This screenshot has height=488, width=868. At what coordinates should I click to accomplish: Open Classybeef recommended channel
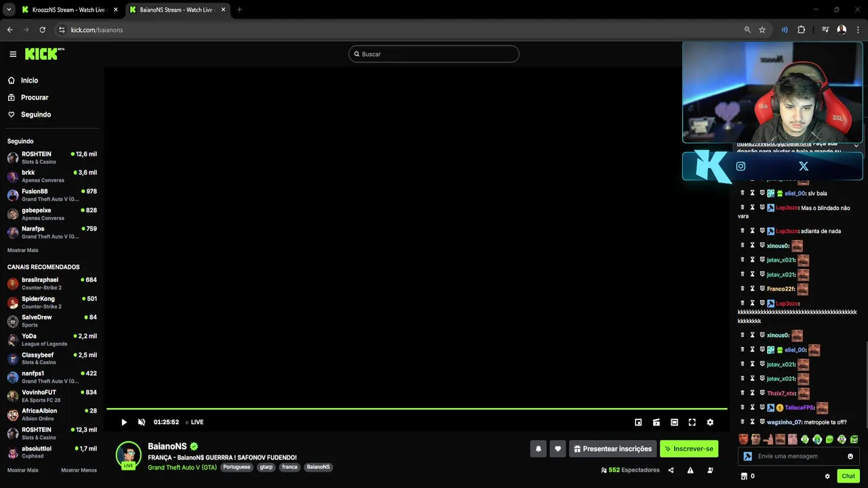52,359
